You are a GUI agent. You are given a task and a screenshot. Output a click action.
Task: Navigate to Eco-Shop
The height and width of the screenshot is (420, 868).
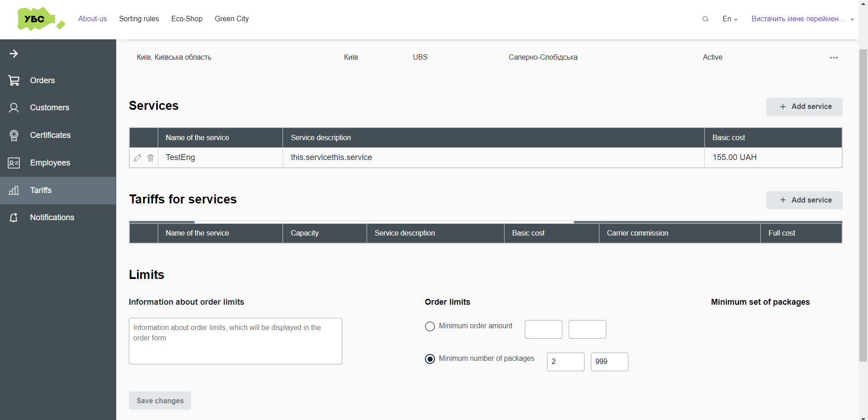click(x=187, y=19)
